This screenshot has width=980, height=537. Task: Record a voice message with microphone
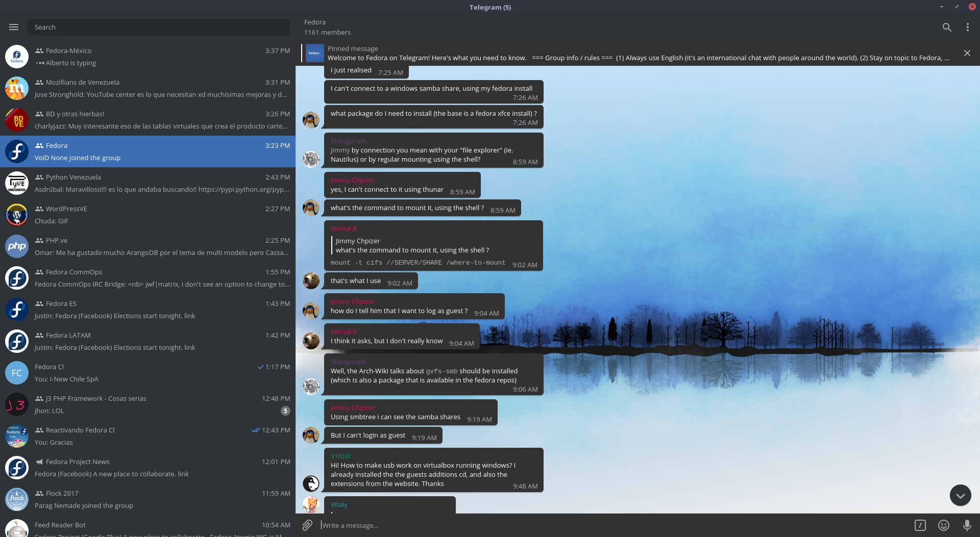[967, 525]
